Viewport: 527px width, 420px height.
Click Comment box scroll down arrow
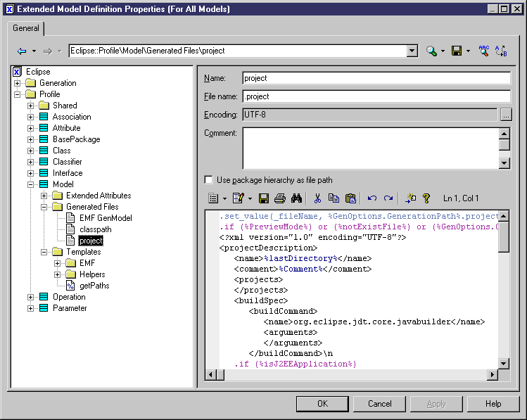(504, 163)
